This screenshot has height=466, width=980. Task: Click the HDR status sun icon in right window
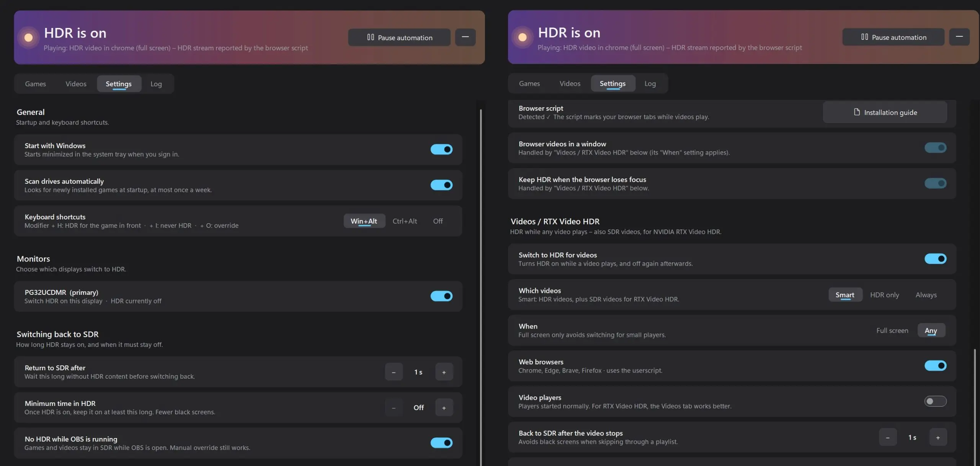point(522,37)
